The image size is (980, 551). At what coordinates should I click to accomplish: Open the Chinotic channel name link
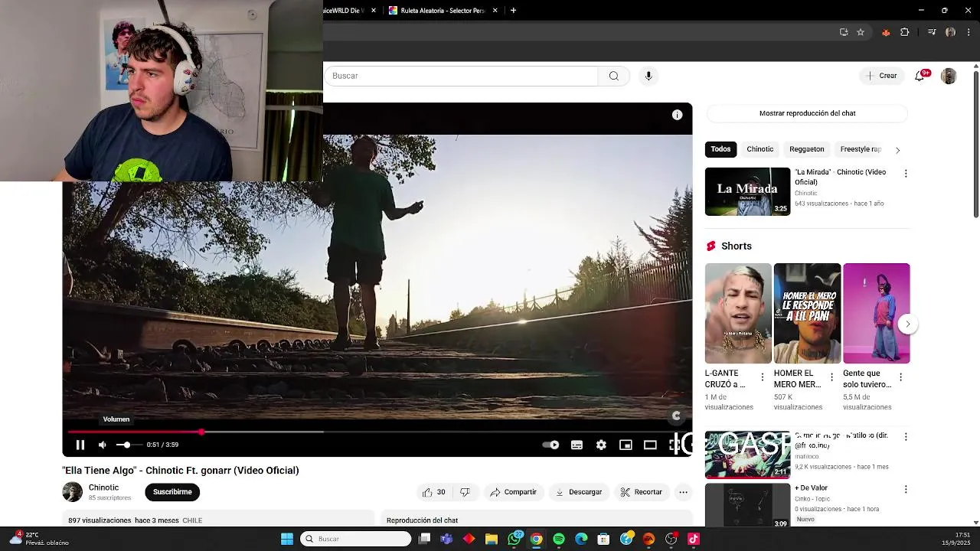pos(103,487)
